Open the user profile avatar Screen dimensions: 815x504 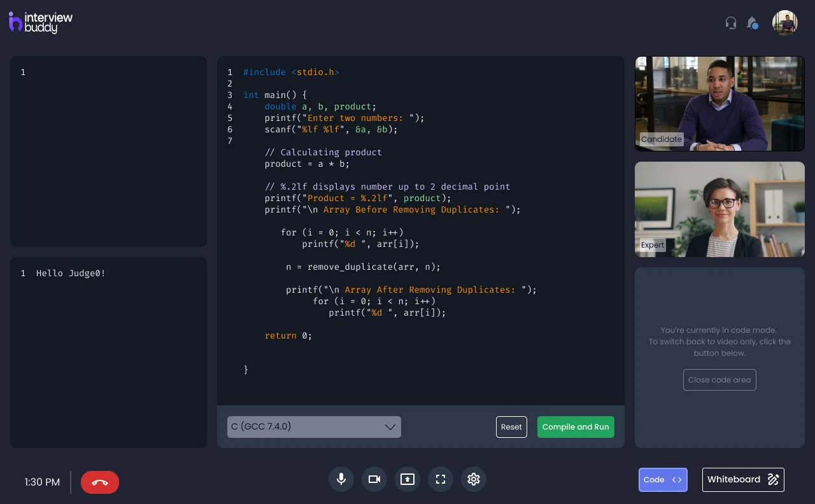(784, 23)
